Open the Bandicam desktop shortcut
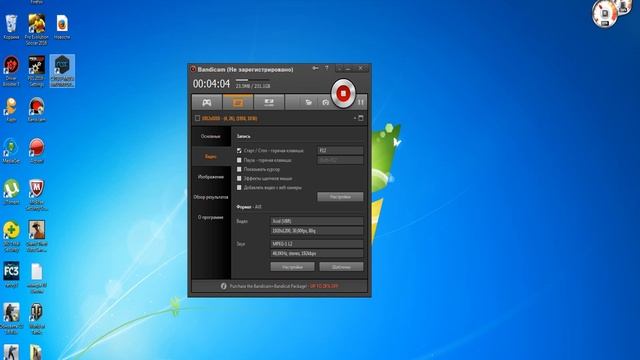Image resolution: width=640 pixels, height=360 pixels. pos(36,110)
